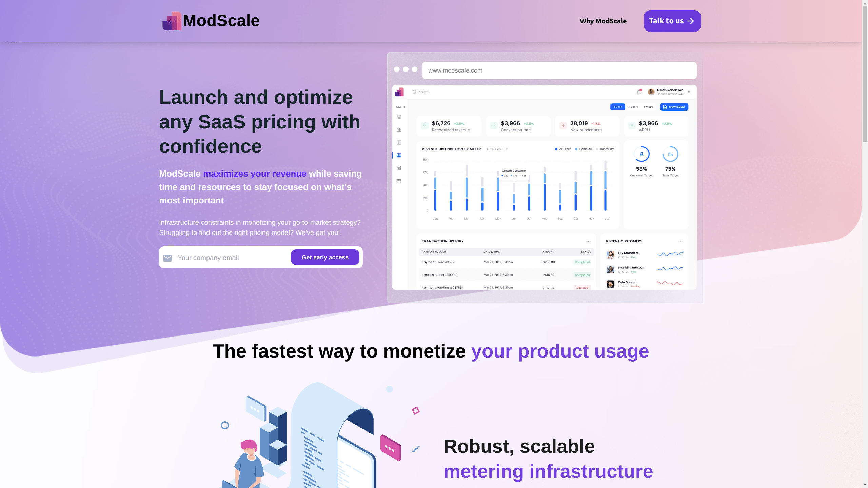Click the ModScale logo icon
This screenshot has width=868, height=488.
click(171, 21)
